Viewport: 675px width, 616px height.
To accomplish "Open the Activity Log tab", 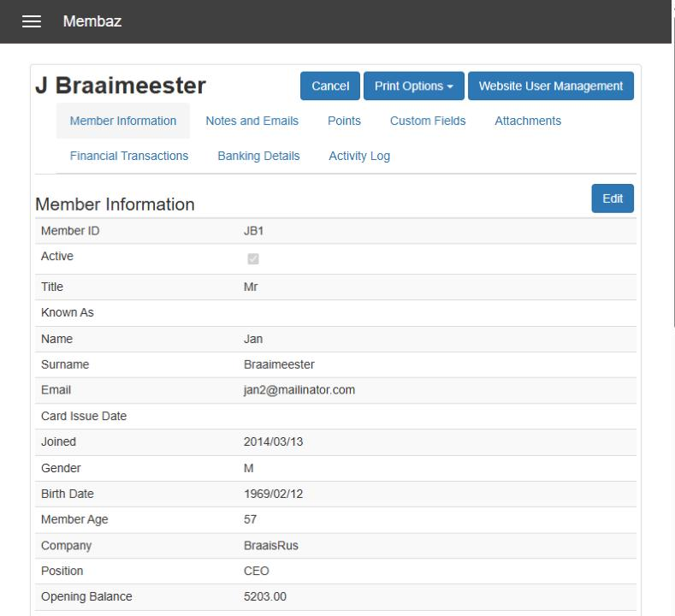I will (x=359, y=156).
